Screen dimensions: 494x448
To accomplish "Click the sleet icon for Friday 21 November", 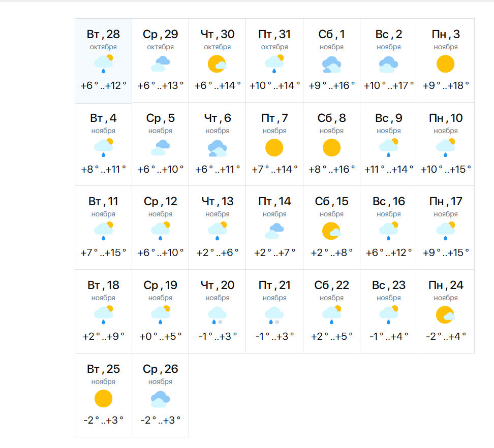I will (x=274, y=315).
